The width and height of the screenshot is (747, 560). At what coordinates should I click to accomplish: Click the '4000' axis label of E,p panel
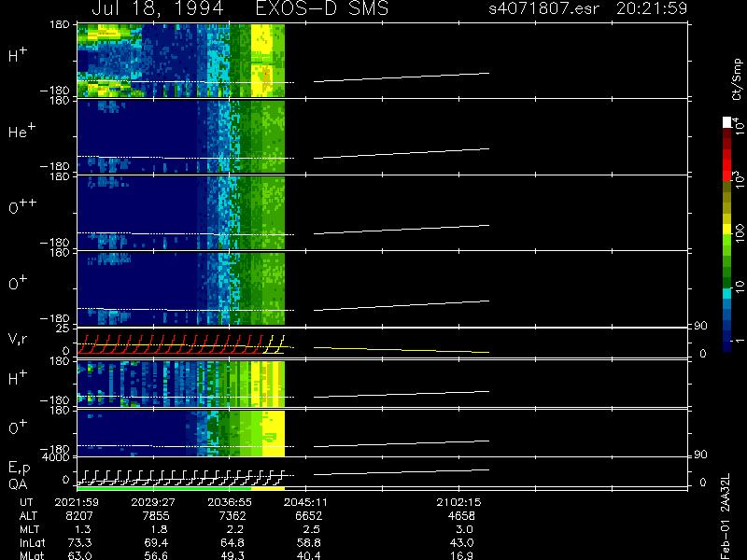pyautogui.click(x=56, y=457)
